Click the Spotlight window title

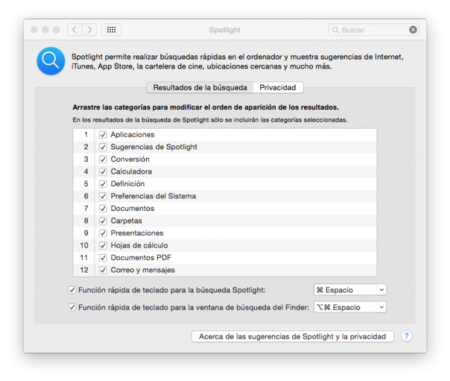pos(225,30)
